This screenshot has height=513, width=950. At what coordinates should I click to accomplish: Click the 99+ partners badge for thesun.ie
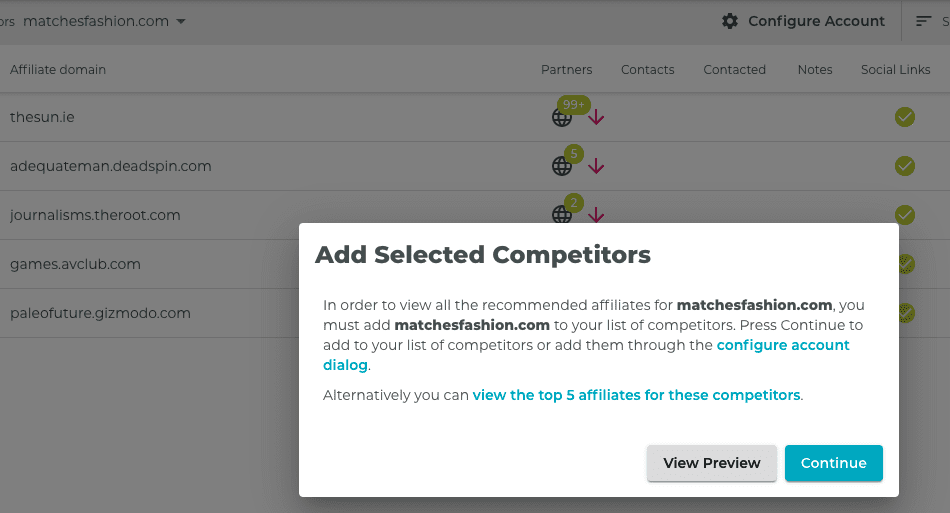[x=574, y=104]
